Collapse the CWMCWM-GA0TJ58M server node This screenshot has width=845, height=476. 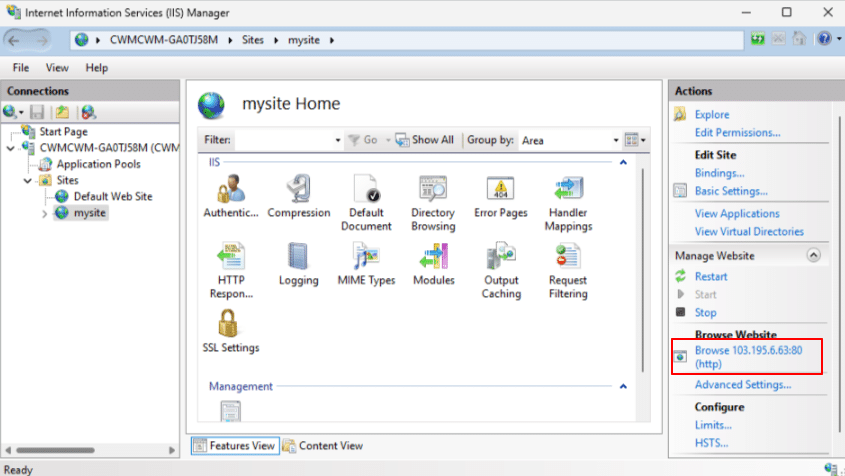[x=11, y=148]
